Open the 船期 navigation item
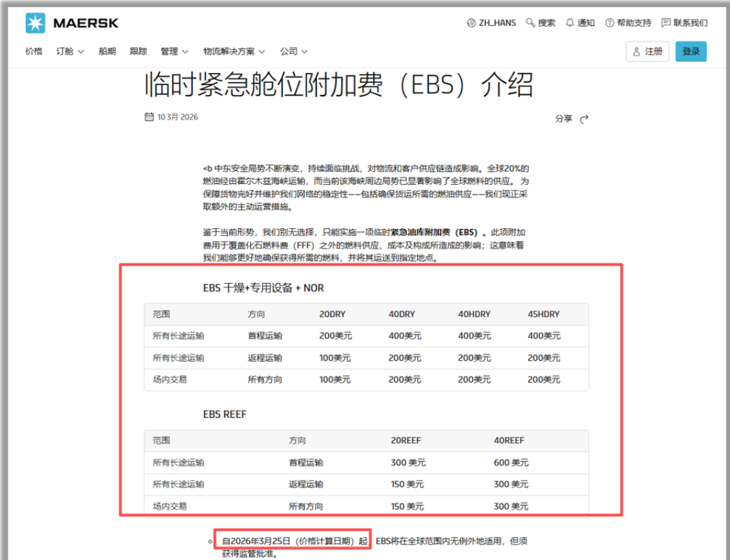730x560 pixels. tap(107, 51)
